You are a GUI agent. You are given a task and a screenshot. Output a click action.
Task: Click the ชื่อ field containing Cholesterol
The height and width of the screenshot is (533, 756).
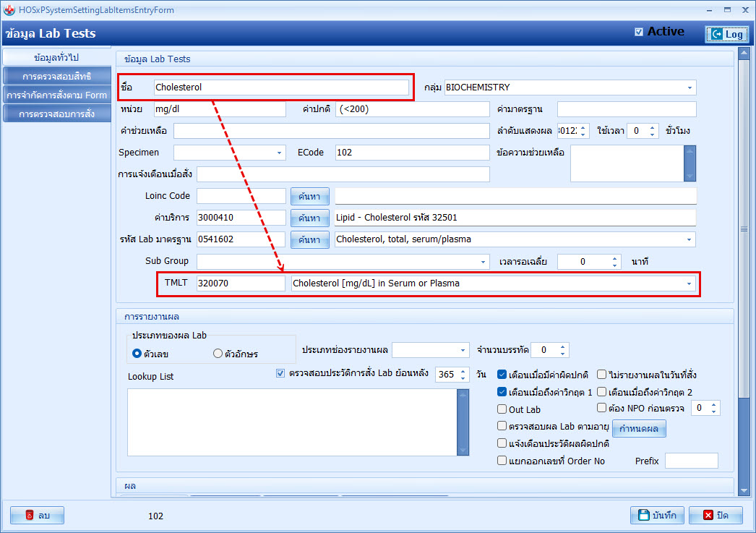(281, 88)
